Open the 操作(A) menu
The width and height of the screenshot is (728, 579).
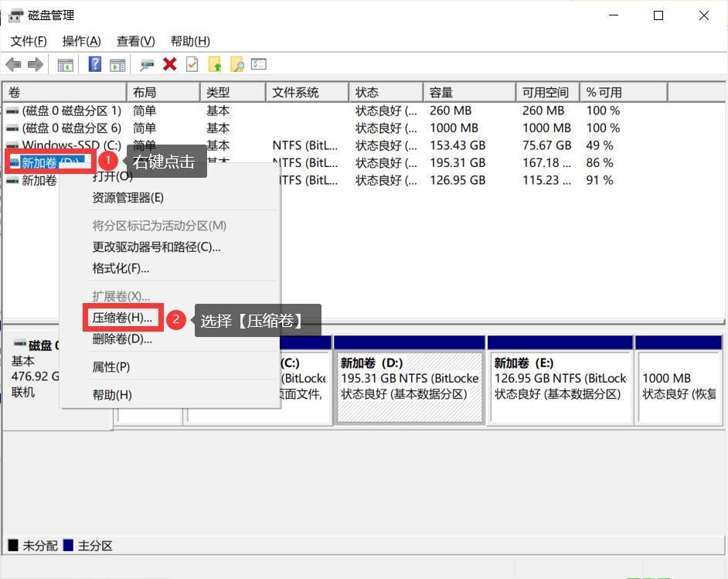coord(80,41)
